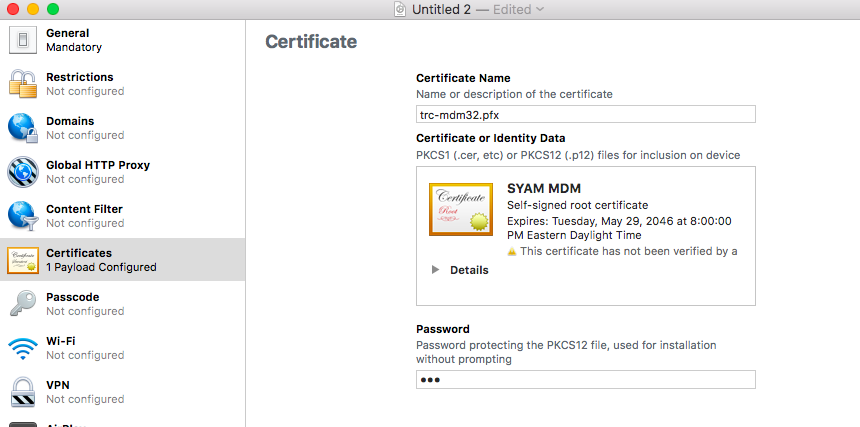Click the Domains globe icon
The width and height of the screenshot is (860, 427).
click(23, 128)
